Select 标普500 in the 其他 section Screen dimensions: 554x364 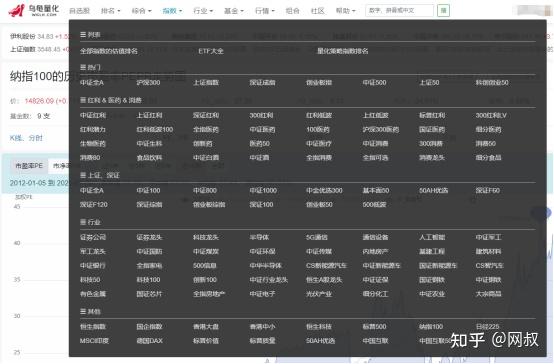pyautogui.click(x=375, y=327)
